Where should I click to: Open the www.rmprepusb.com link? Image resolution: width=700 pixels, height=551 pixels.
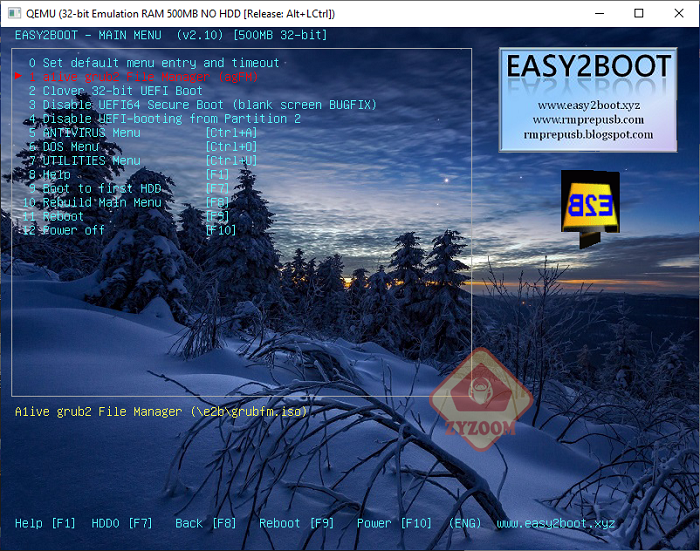[x=588, y=120]
